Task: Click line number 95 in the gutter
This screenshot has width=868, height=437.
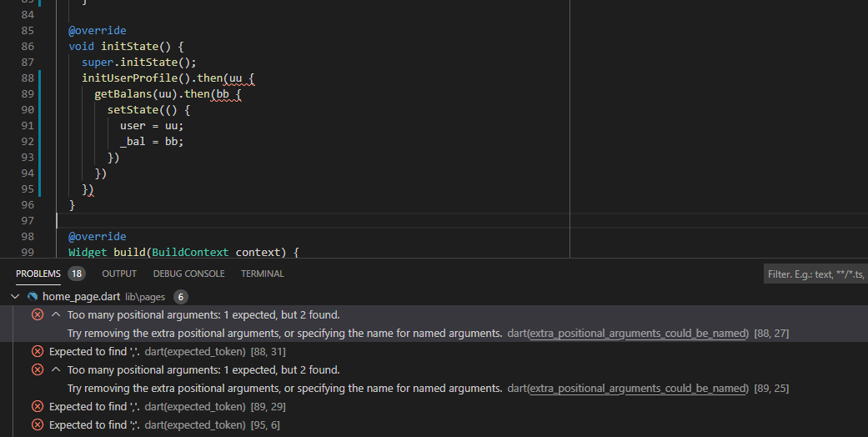Action: pos(28,188)
